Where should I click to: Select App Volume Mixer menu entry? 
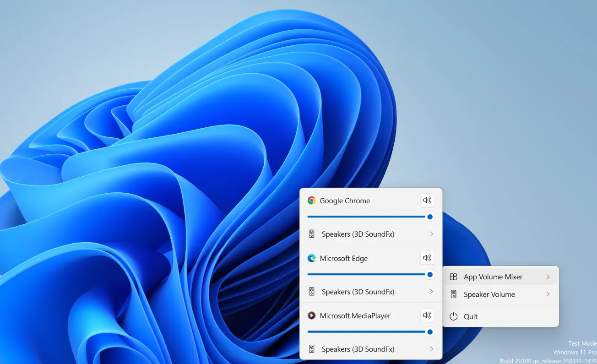501,277
